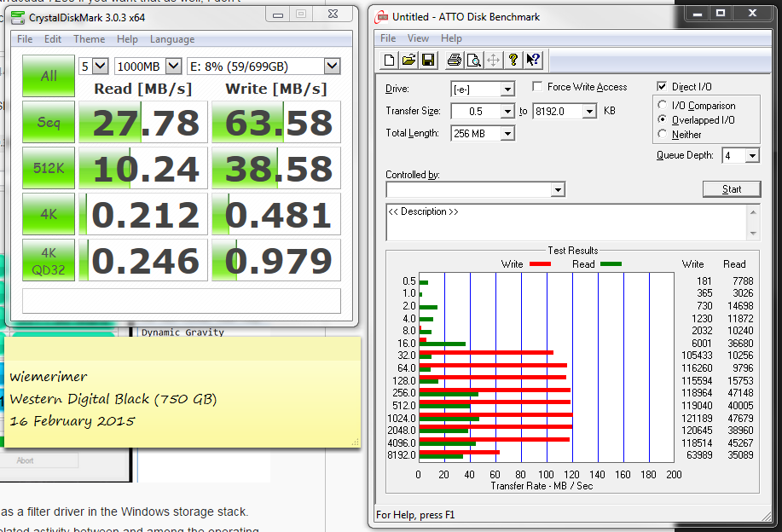Select the Neither radio button
782x532 pixels.
(663, 135)
